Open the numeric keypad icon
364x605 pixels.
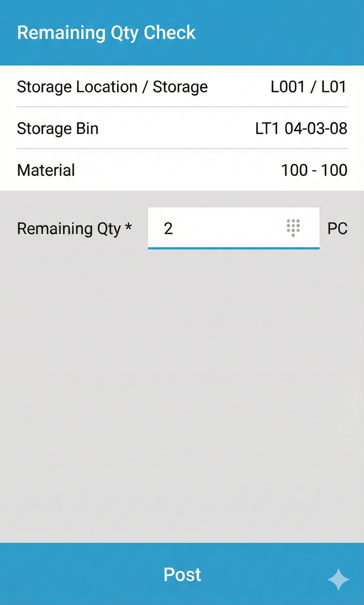tap(293, 228)
